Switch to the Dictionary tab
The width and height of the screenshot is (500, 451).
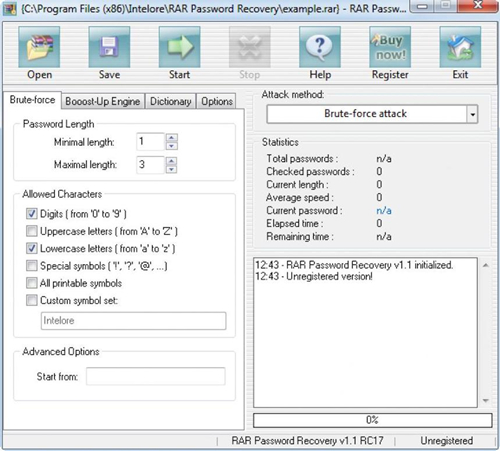[x=170, y=101]
